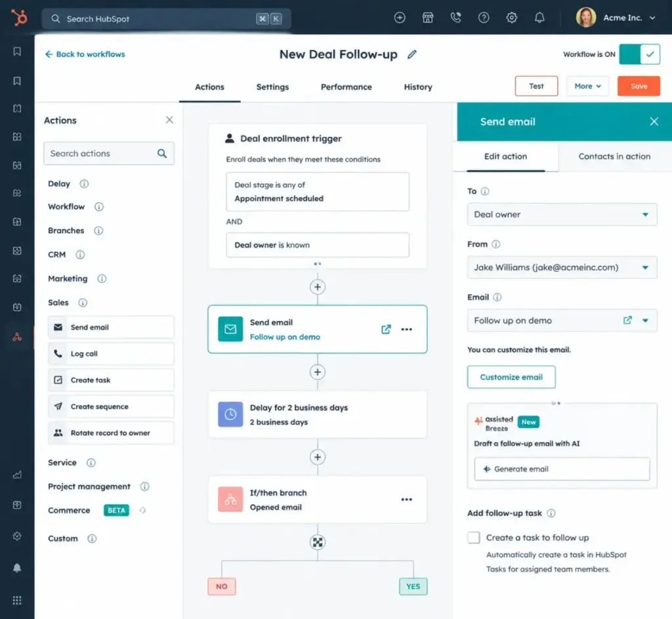Click info icon next to Branches
This screenshot has height=619, width=672.
pos(98,230)
